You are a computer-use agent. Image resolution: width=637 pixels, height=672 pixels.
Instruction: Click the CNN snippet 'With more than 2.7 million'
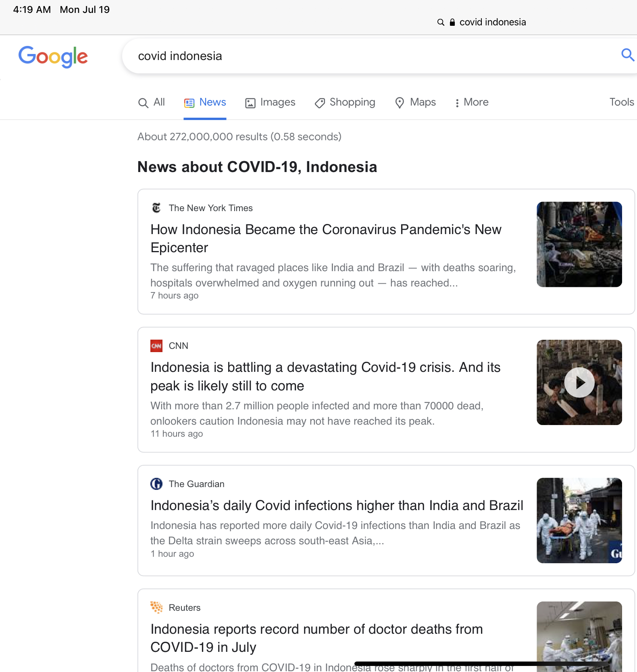tap(317, 413)
